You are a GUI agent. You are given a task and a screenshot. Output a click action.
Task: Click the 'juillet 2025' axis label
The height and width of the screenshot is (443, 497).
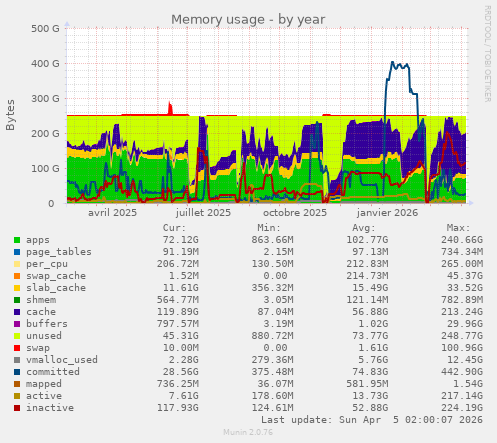[x=203, y=213]
